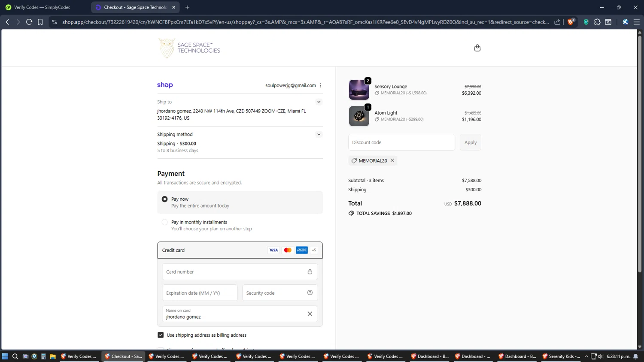Click the page vertical scrollbar thumb
644x362 pixels.
click(x=640, y=154)
